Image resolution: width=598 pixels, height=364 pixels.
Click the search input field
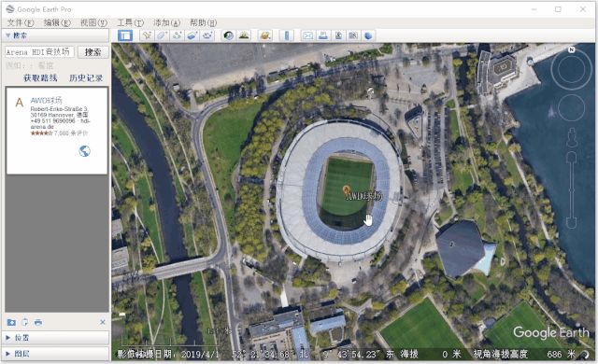point(39,51)
